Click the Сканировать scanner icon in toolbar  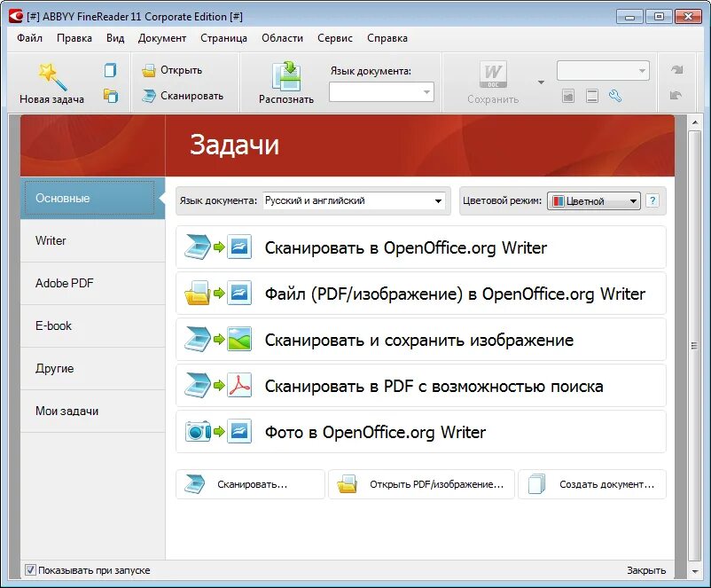point(149,96)
